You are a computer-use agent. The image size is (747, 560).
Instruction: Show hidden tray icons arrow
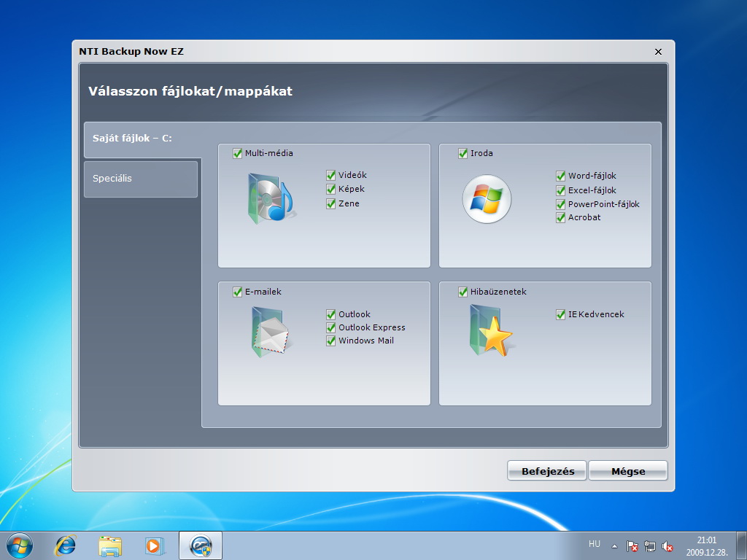click(x=614, y=546)
